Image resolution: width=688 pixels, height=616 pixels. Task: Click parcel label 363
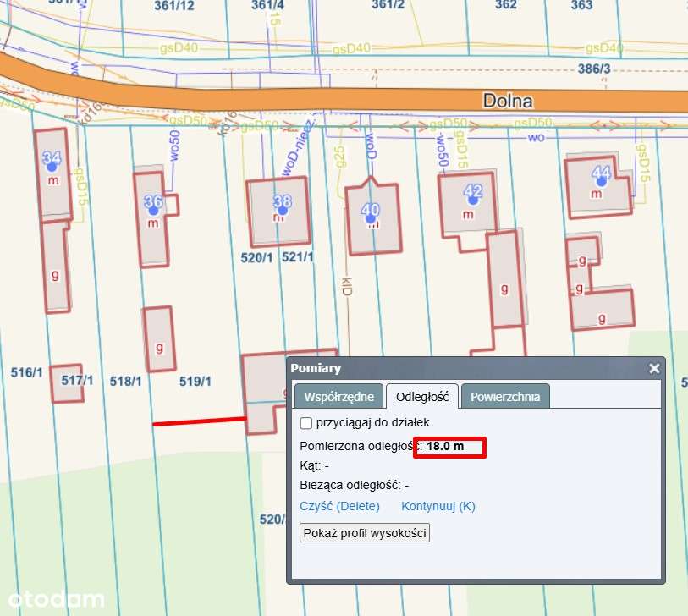[x=581, y=5]
